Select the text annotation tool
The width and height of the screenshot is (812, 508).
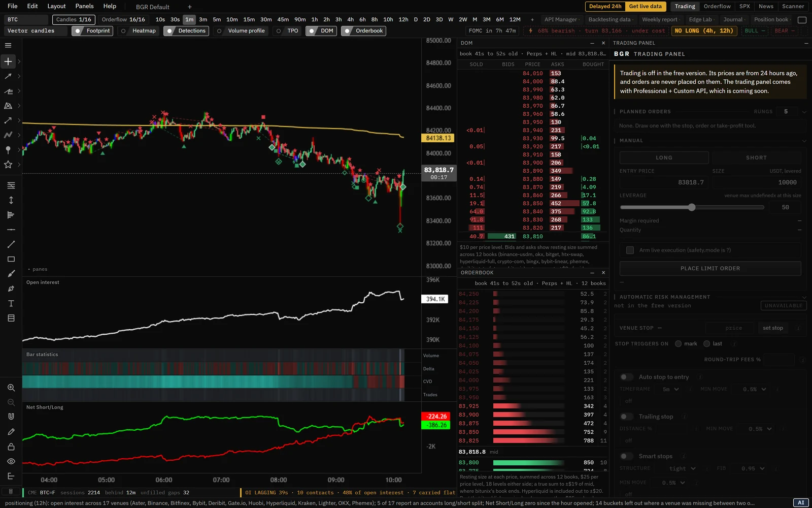(11, 303)
